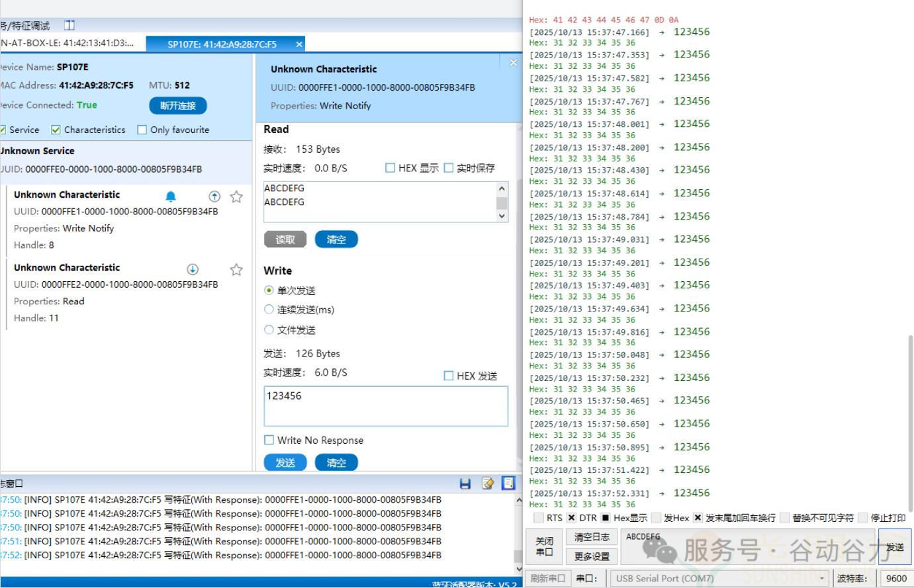
Task: Enable 实时保存 checkbox
Action: coord(449,168)
